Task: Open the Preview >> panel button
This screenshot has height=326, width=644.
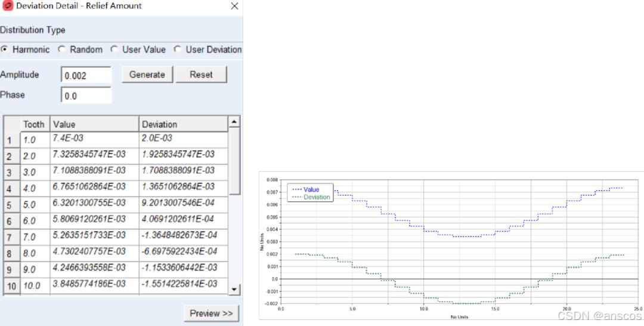Action: [x=211, y=313]
